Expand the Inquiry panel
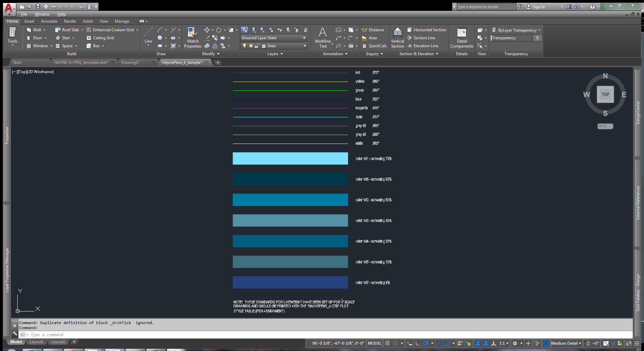Image resolution: width=644 pixels, height=351 pixels. coord(375,54)
